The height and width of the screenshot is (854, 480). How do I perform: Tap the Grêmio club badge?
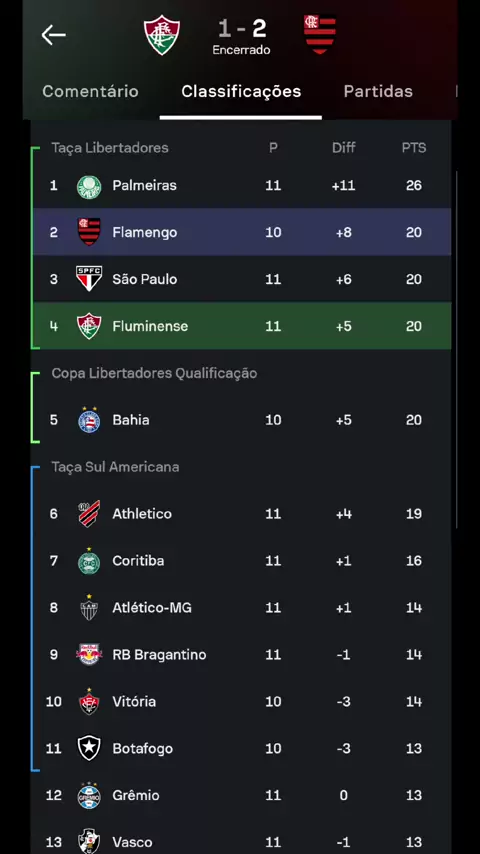[x=89, y=795]
